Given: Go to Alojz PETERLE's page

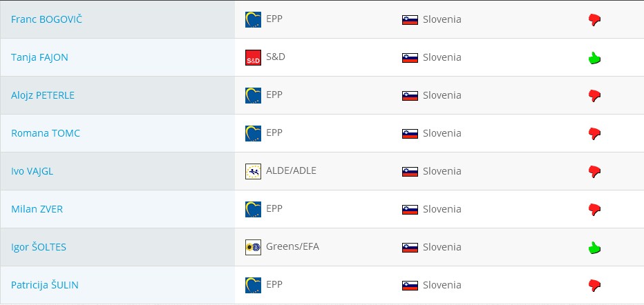Looking at the screenshot, I should click(x=43, y=95).
